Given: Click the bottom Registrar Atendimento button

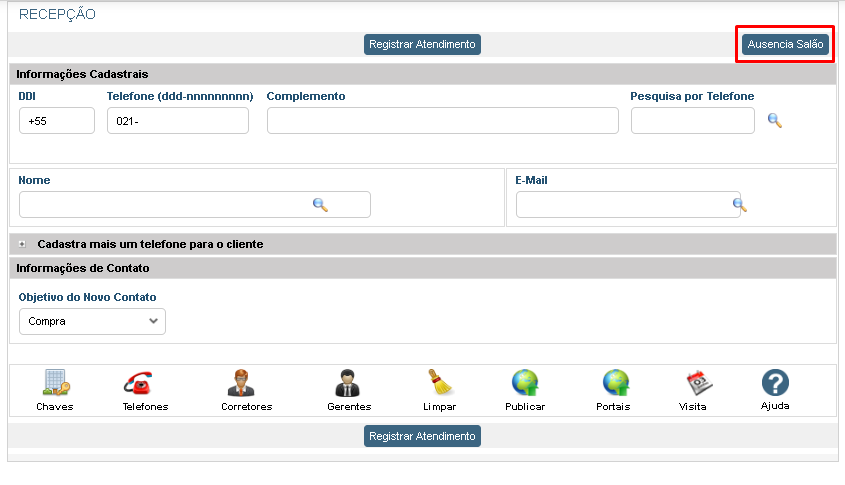Looking at the screenshot, I should [x=422, y=436].
